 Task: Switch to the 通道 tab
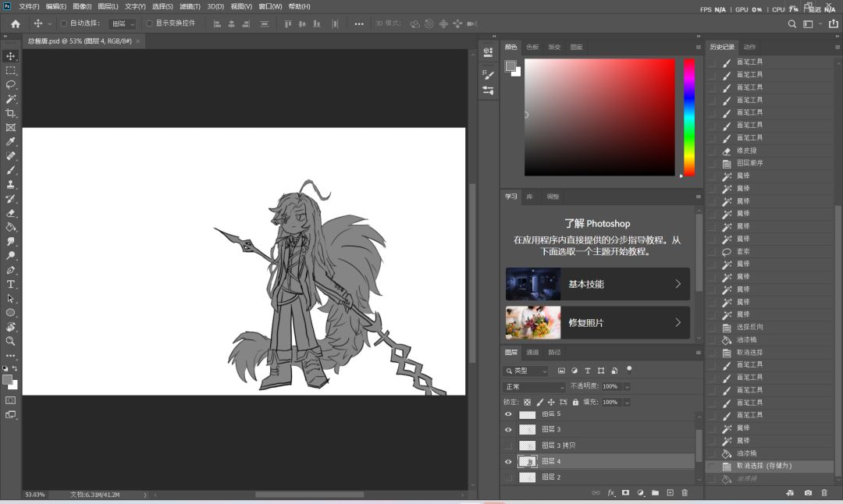tap(532, 353)
